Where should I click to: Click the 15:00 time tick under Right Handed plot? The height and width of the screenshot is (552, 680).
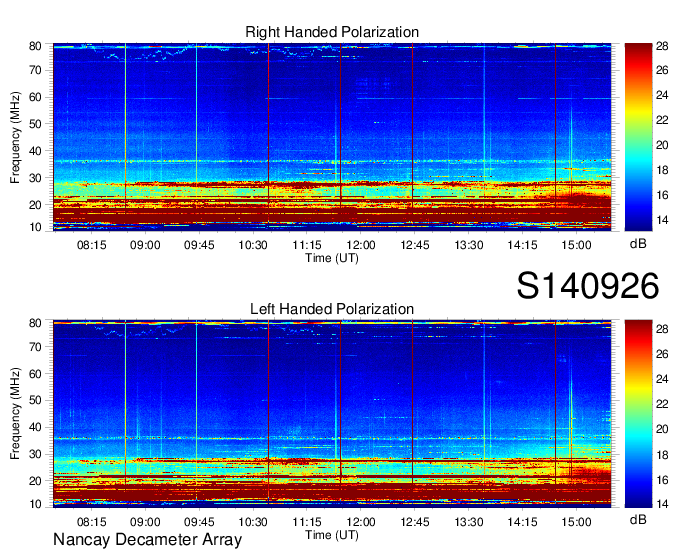pos(576,245)
